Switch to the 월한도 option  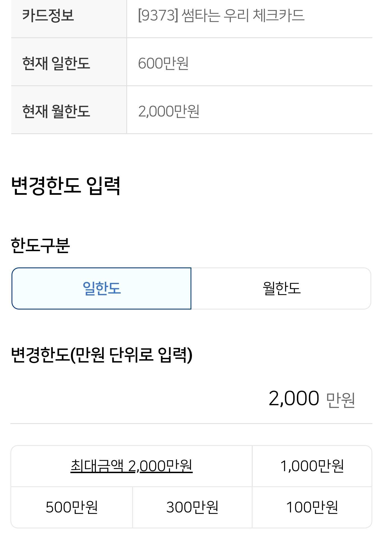click(281, 288)
